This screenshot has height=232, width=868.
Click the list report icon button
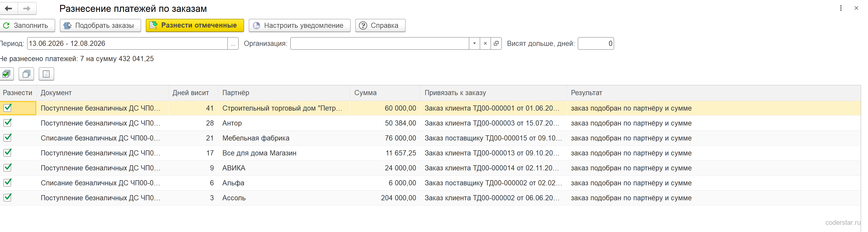pos(46,74)
